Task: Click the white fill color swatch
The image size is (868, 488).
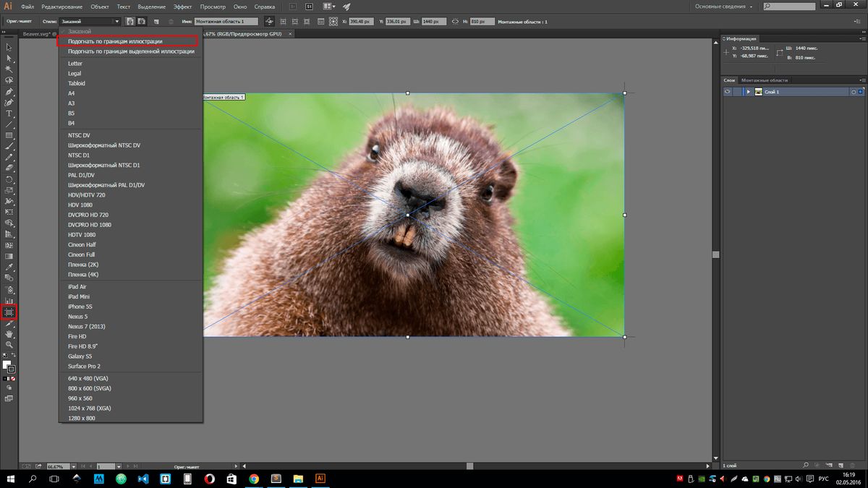Action: point(7,365)
